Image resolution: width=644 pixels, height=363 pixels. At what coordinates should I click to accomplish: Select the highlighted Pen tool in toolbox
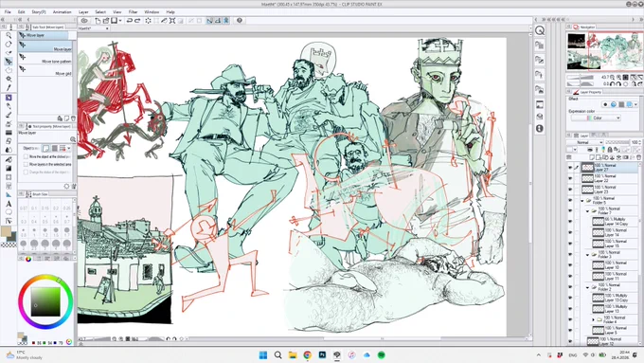pos(9,98)
